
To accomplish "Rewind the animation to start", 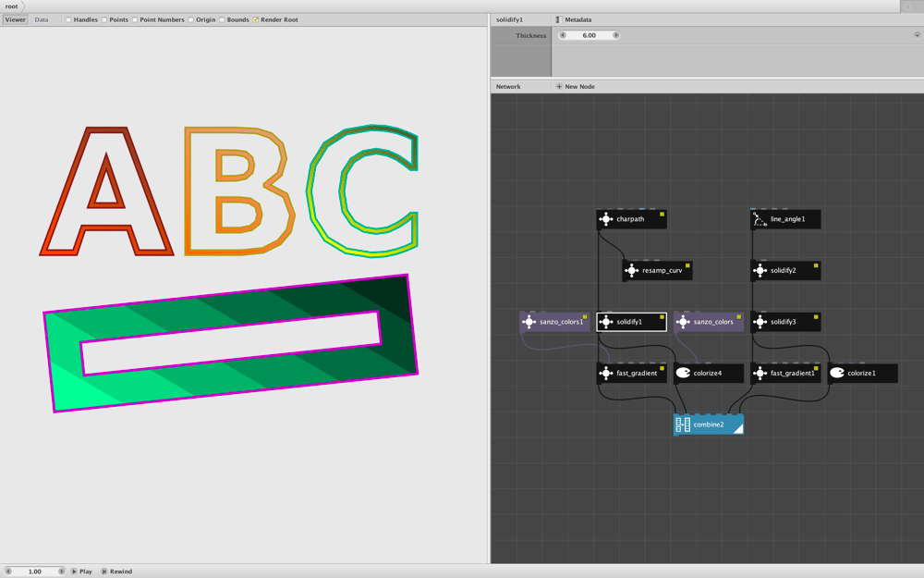I will (x=116, y=572).
